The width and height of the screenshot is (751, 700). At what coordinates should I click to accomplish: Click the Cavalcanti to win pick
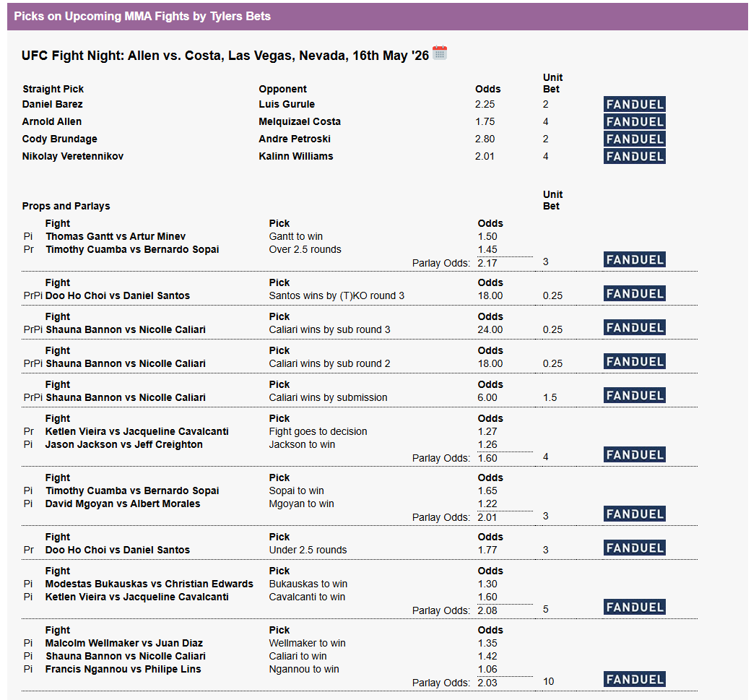[x=307, y=597]
